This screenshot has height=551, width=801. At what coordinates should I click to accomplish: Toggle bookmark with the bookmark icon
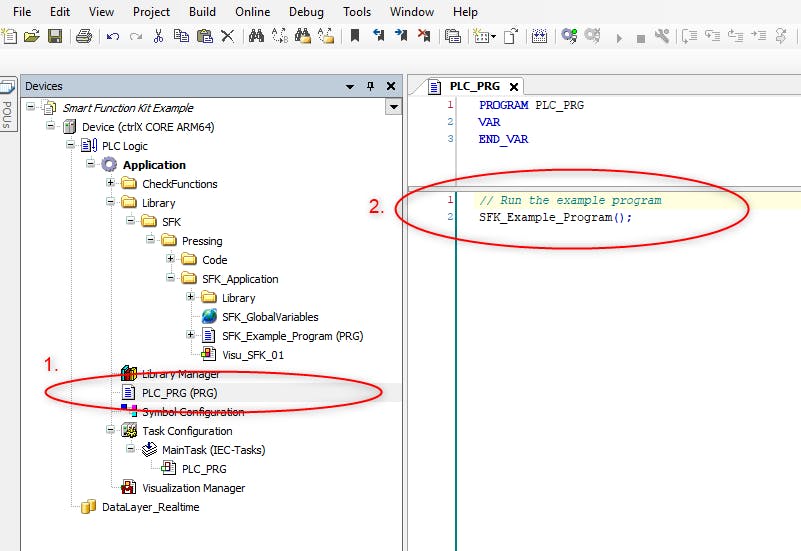(x=355, y=36)
